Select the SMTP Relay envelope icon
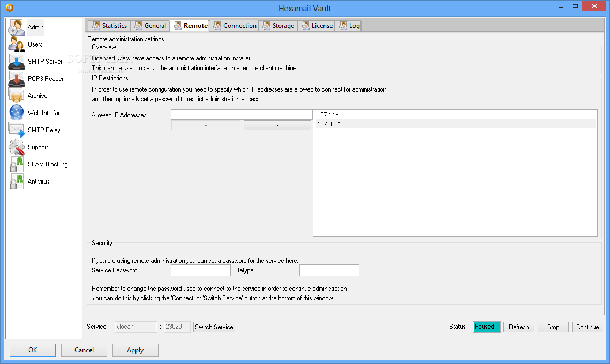The width and height of the screenshot is (610, 364). pyautogui.click(x=17, y=130)
